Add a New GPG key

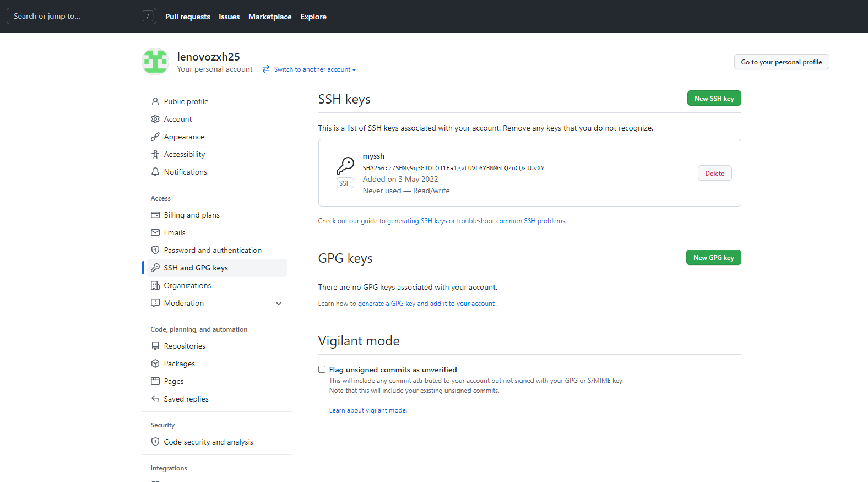[713, 258]
